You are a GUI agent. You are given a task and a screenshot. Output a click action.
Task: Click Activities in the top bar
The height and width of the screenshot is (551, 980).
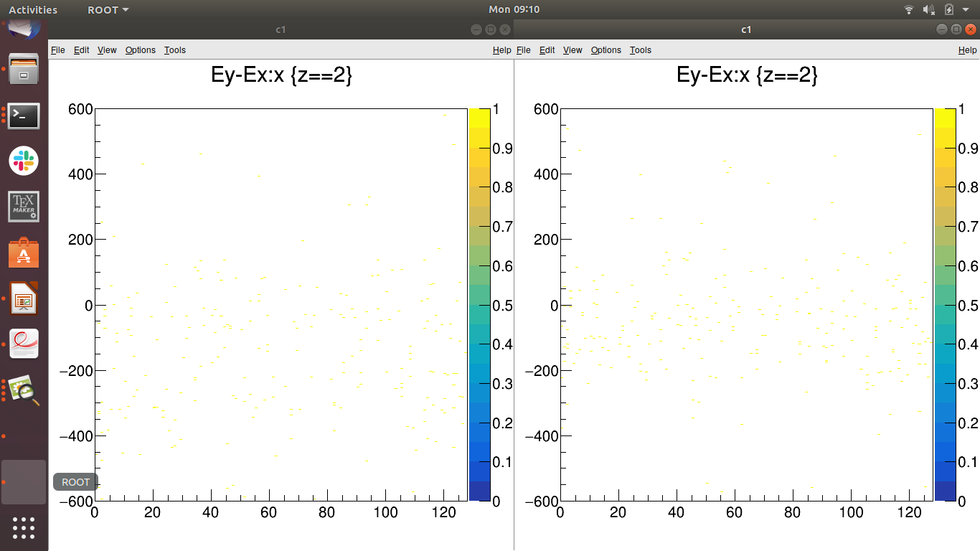coord(33,9)
